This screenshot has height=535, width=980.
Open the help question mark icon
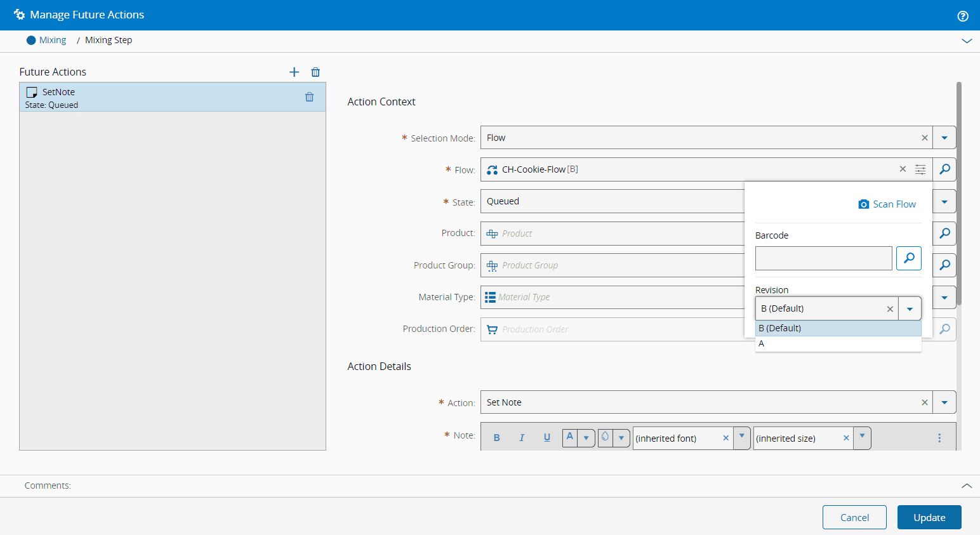click(x=962, y=16)
